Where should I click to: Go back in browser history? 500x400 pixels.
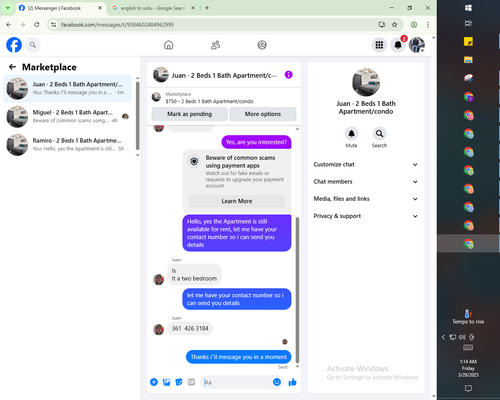(x=9, y=25)
